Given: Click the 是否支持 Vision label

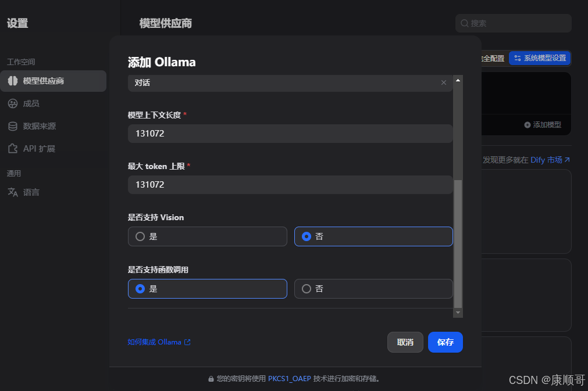Looking at the screenshot, I should 156,217.
